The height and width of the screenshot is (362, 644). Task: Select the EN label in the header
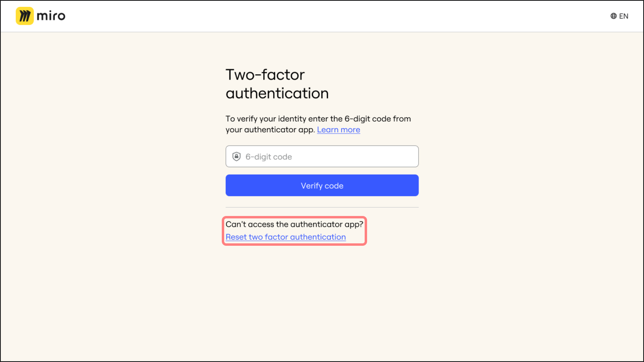tap(624, 16)
